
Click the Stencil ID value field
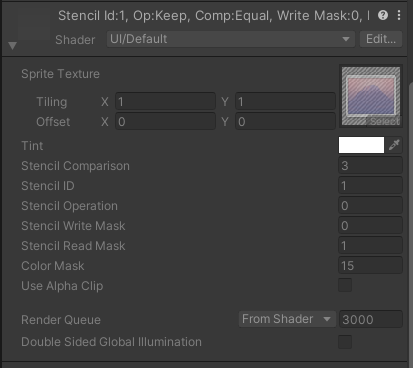click(370, 185)
